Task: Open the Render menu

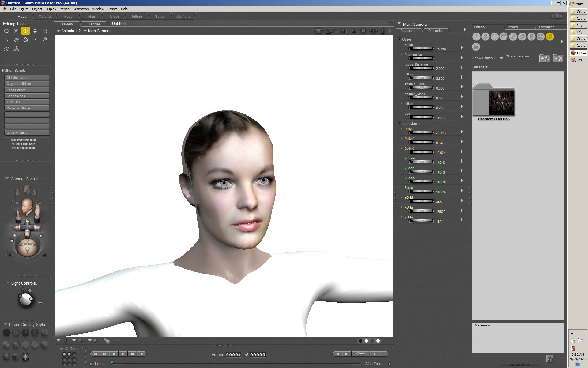Action: (x=65, y=9)
